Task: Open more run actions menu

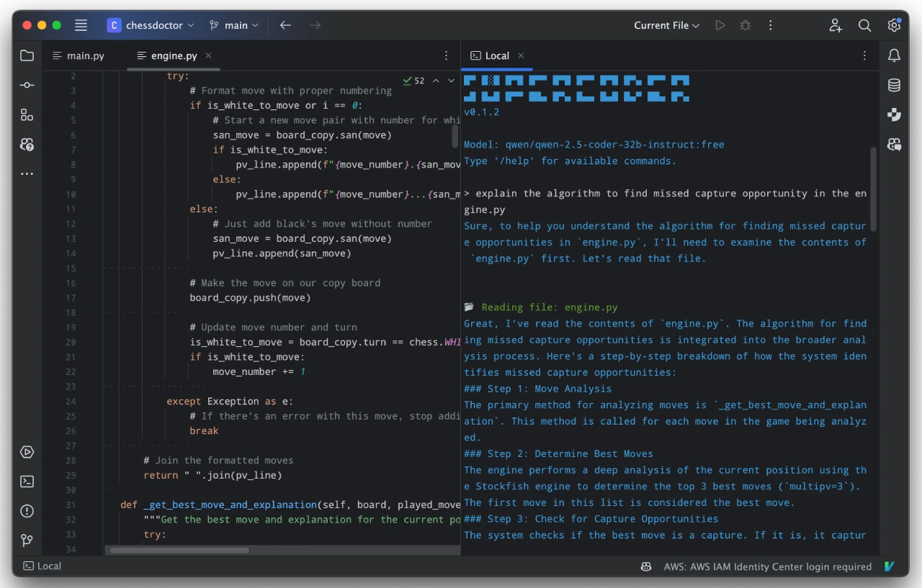Action: click(770, 25)
